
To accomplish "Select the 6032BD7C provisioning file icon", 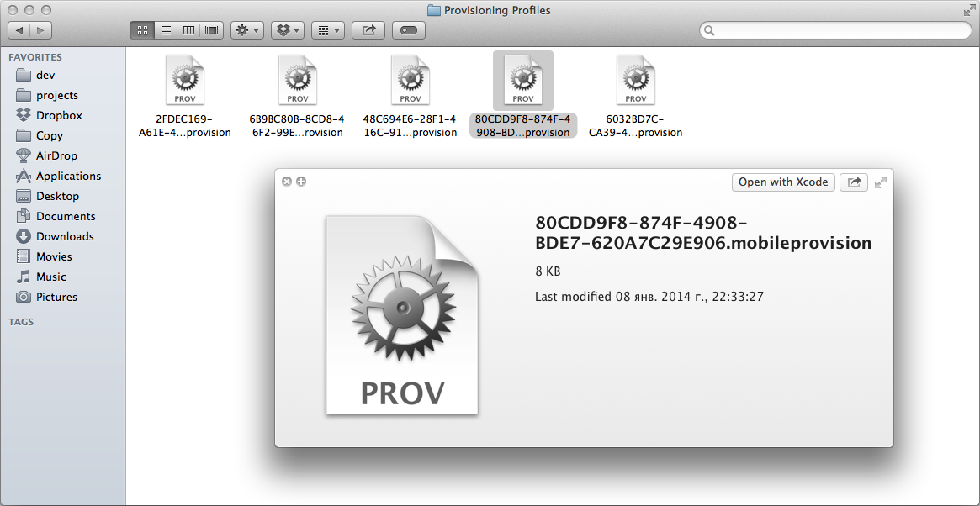I will click(x=636, y=79).
